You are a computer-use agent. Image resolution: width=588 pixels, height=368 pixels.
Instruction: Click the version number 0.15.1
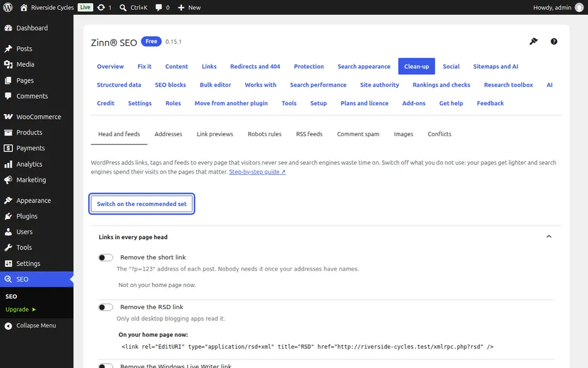point(173,42)
